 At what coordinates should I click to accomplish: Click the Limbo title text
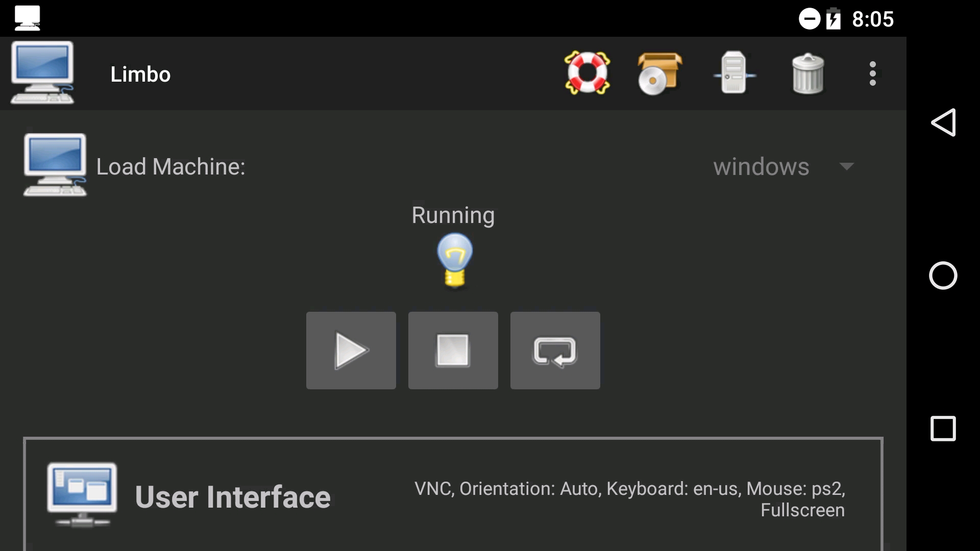click(x=140, y=73)
